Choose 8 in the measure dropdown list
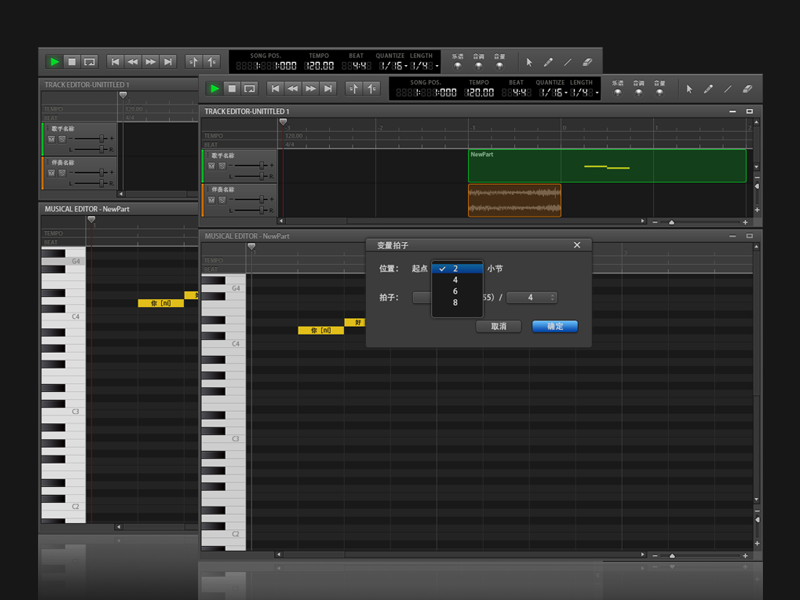Screen dimensions: 800x600 pos(456,302)
